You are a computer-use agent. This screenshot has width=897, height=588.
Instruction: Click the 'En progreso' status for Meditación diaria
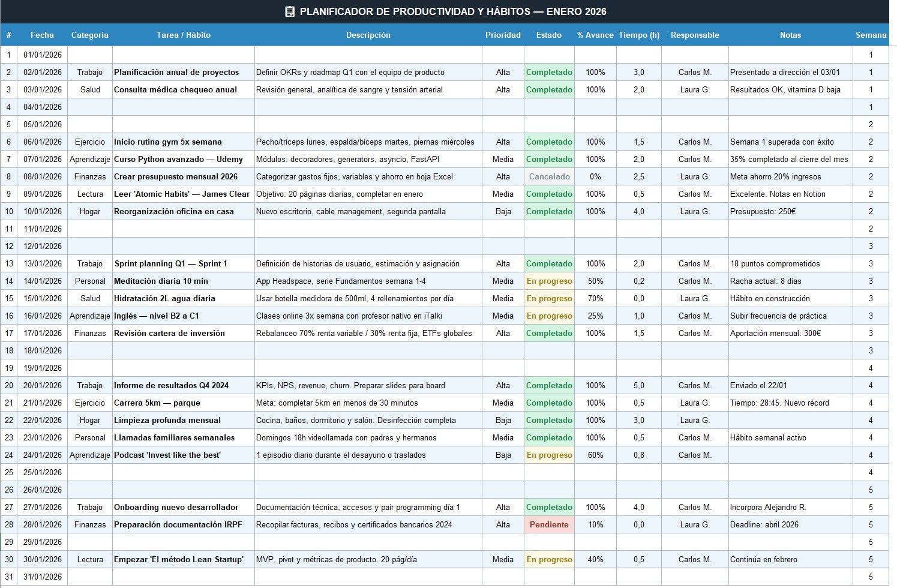549,281
